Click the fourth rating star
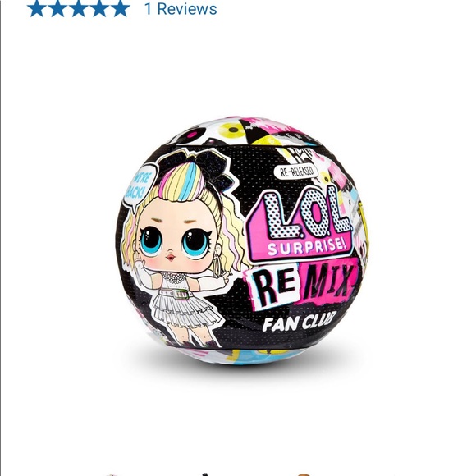This screenshot has height=476, width=476. point(99,8)
